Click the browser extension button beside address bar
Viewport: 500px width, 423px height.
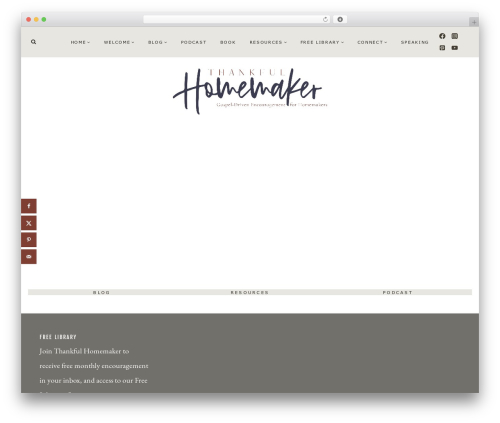[340, 20]
